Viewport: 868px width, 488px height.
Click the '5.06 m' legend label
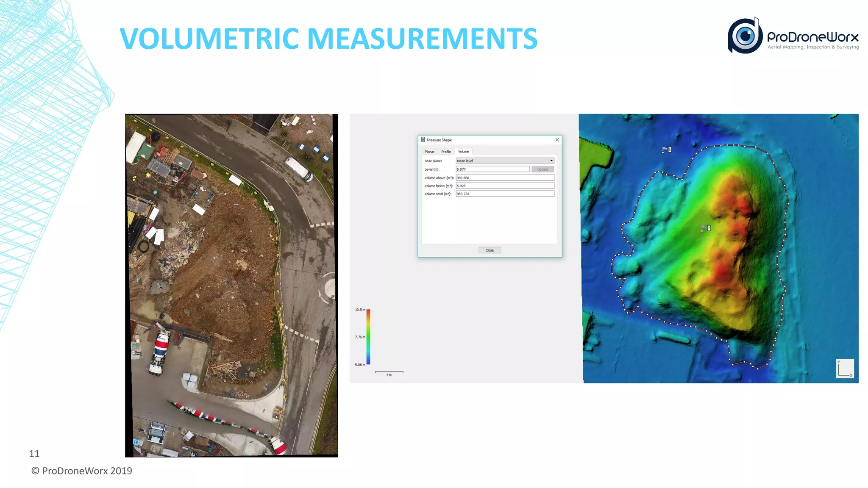pos(360,365)
